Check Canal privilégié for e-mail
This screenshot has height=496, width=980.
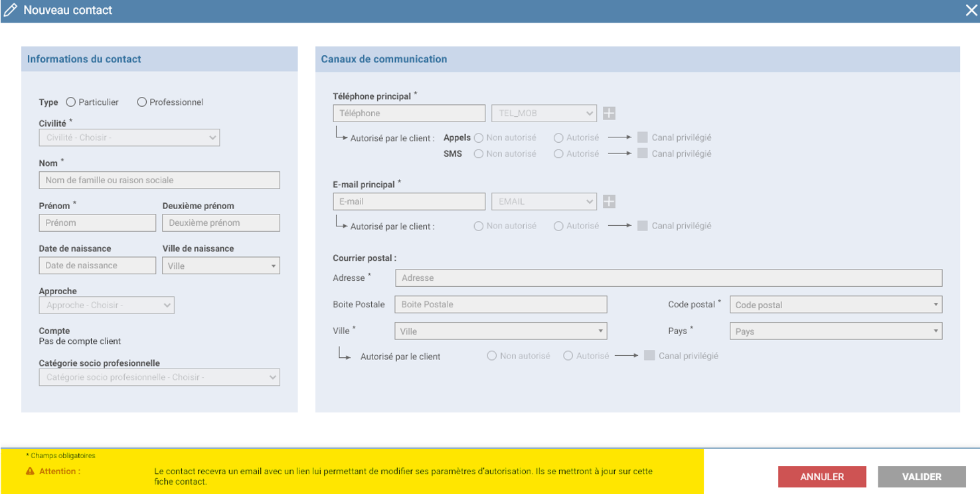(642, 226)
